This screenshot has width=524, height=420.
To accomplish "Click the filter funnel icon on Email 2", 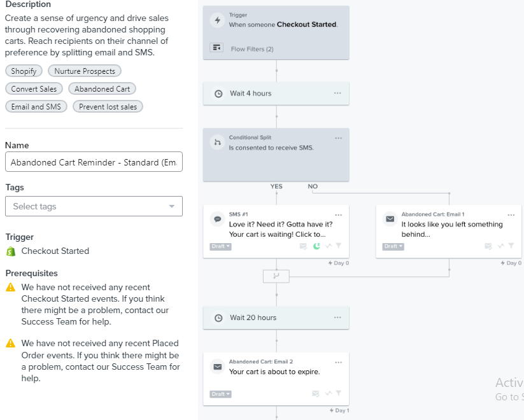I will click(339, 393).
